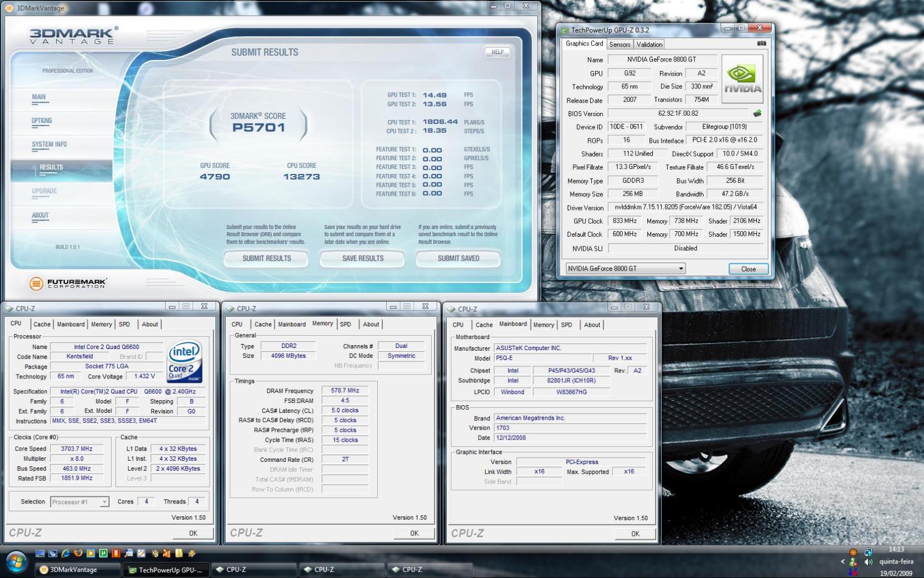The image size is (924, 578).
Task: Click the Core Speed value 3703.7 MHz
Action: pos(77,449)
